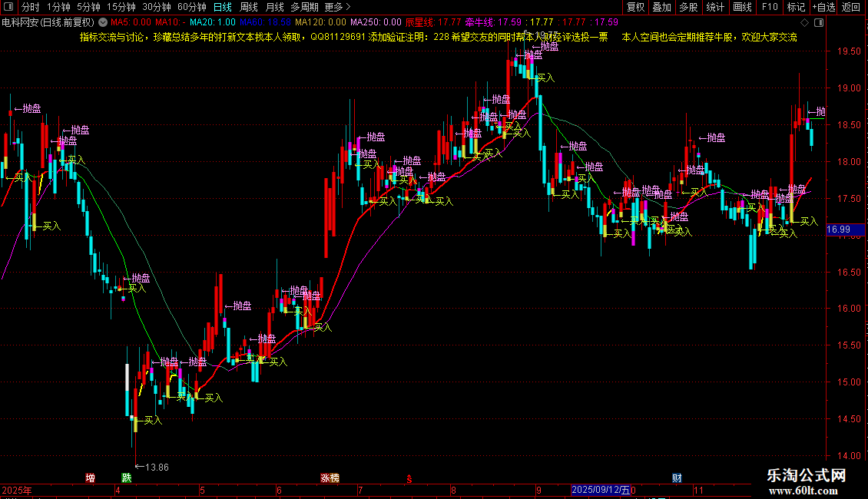
Task: Open F10 company information
Action: pos(770,7)
